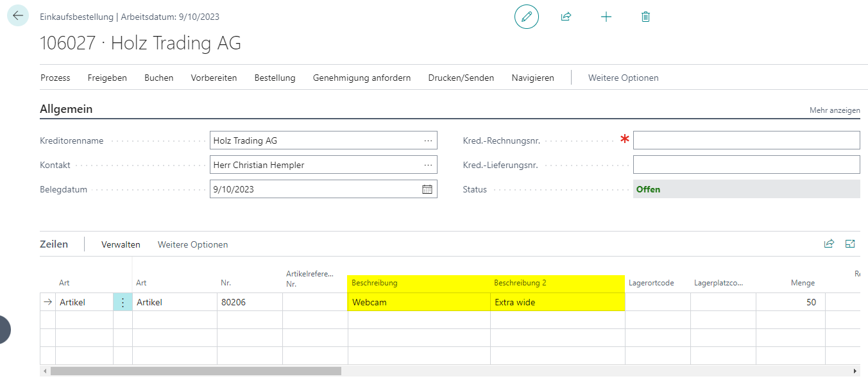The height and width of the screenshot is (381, 868).
Task: Select the Extra wide cell
Action: pos(557,302)
